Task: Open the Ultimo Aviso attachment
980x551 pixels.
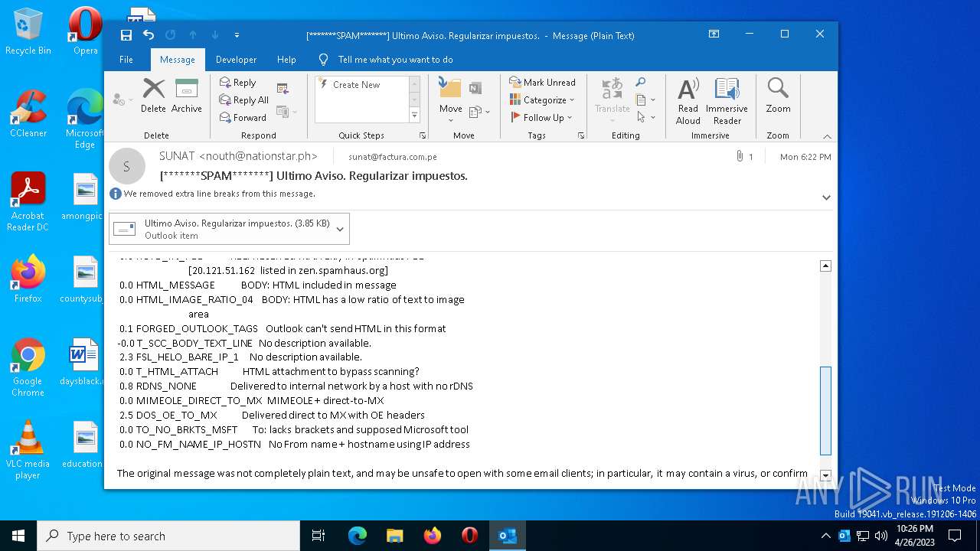Action: coord(221,229)
